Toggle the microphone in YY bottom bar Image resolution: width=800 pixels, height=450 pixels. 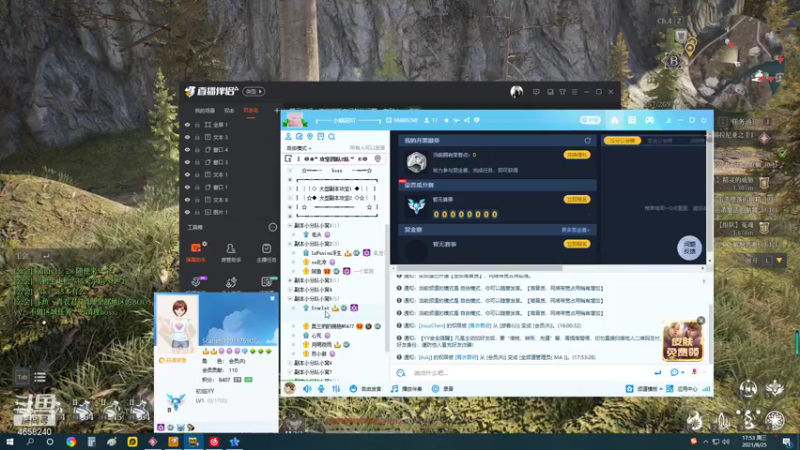pos(321,389)
